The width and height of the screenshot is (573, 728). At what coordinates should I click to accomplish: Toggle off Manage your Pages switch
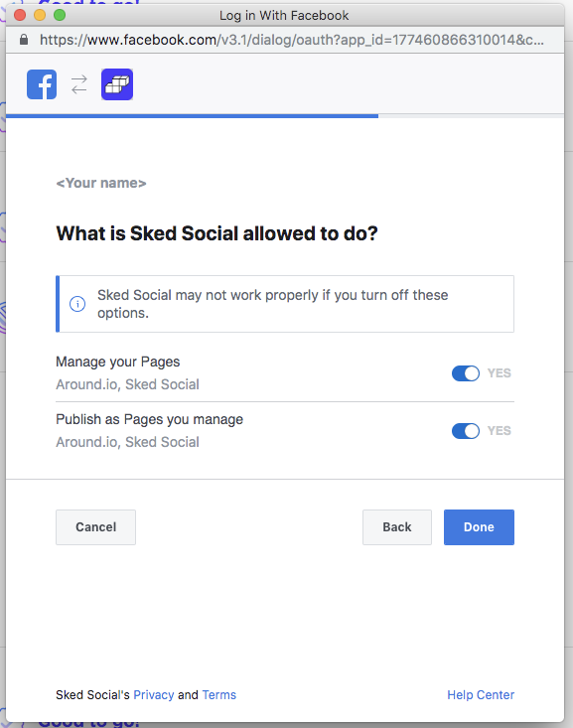466,373
